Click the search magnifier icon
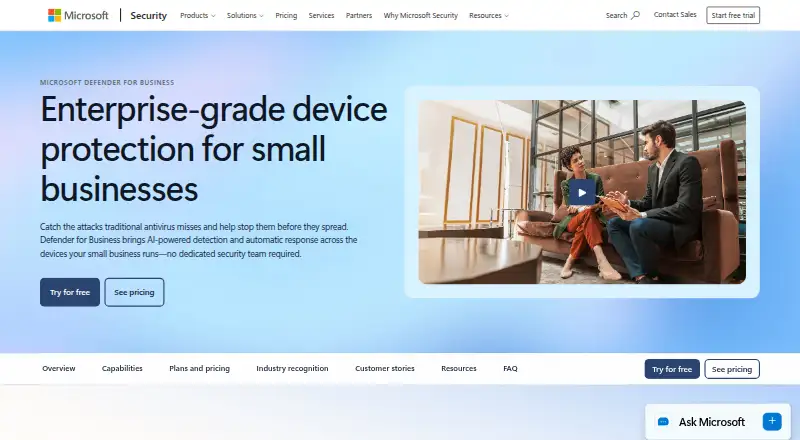The image size is (800, 440). click(x=635, y=15)
